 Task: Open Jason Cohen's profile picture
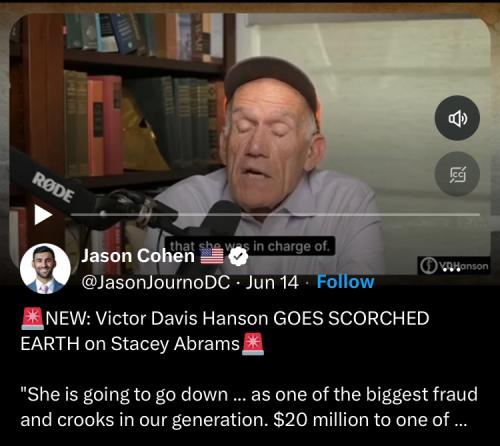point(45,269)
